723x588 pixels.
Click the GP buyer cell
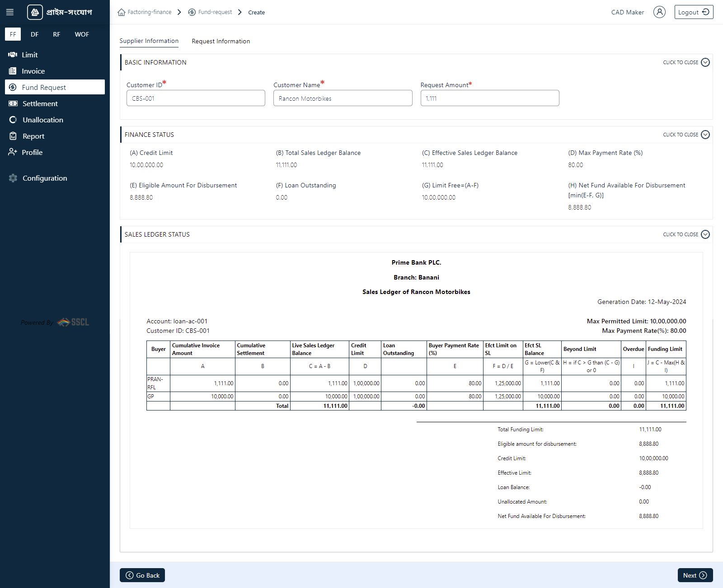pyautogui.click(x=158, y=396)
